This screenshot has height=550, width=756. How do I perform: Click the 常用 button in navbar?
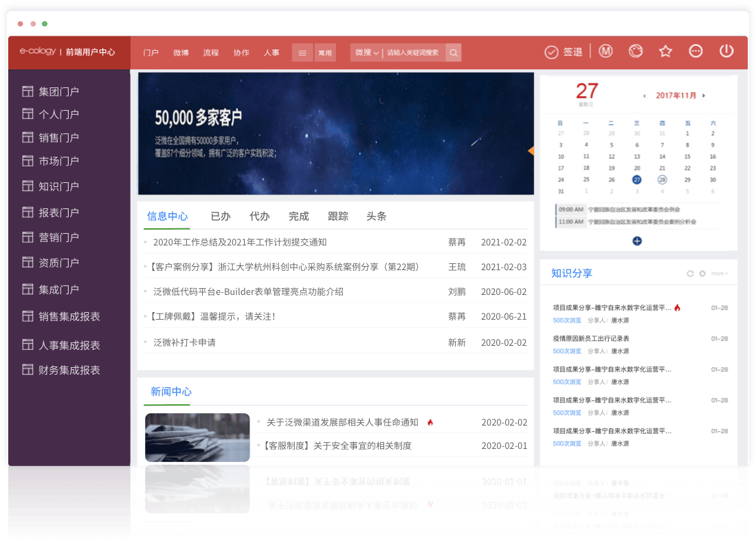(325, 53)
